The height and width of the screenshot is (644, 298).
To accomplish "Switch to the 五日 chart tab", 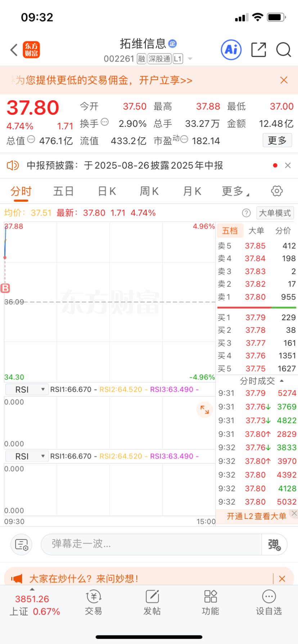I will [63, 191].
